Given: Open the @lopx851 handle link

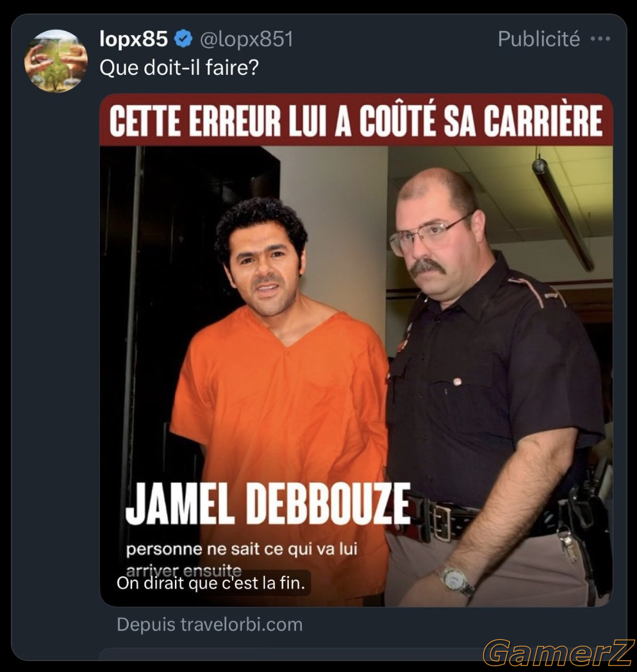Looking at the screenshot, I should point(246,39).
